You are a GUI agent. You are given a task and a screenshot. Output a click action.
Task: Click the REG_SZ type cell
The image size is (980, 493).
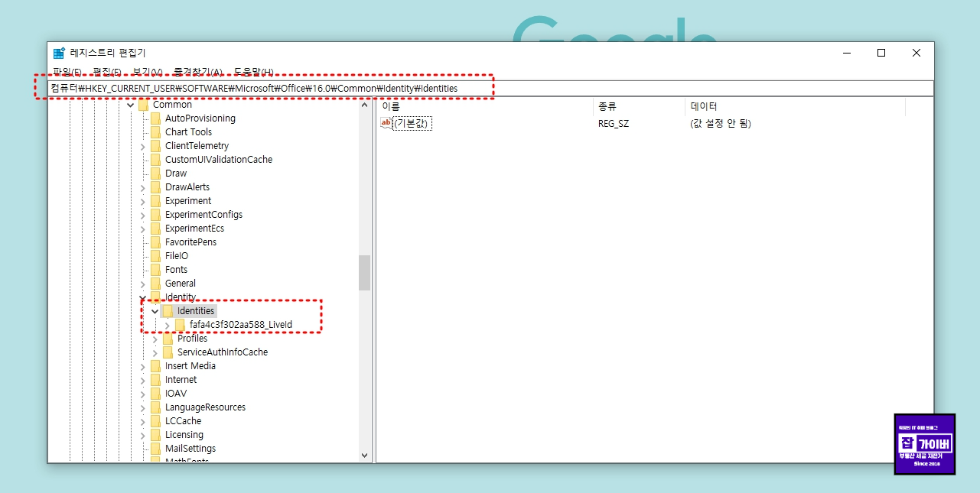[614, 123]
